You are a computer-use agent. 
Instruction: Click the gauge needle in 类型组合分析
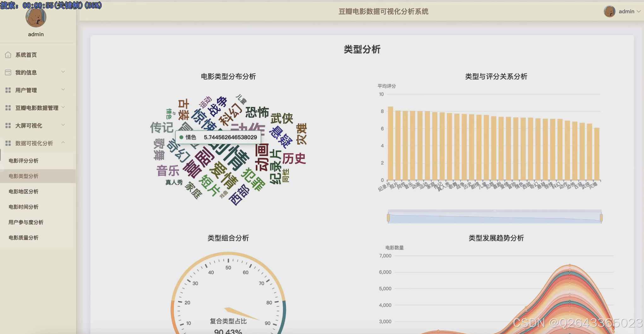(x=242, y=313)
